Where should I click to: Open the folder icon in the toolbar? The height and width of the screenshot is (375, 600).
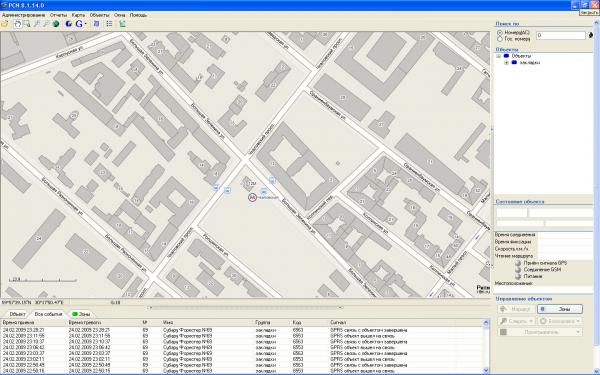[x=4, y=24]
